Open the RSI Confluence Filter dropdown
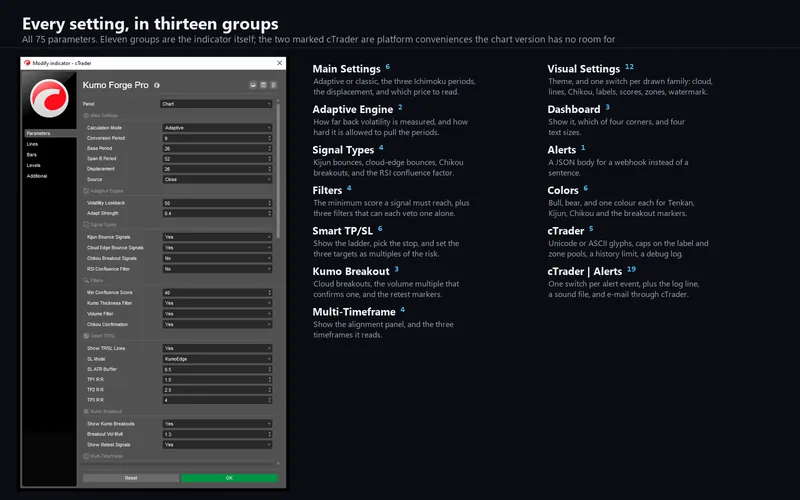The height and width of the screenshot is (500, 800). (217, 269)
